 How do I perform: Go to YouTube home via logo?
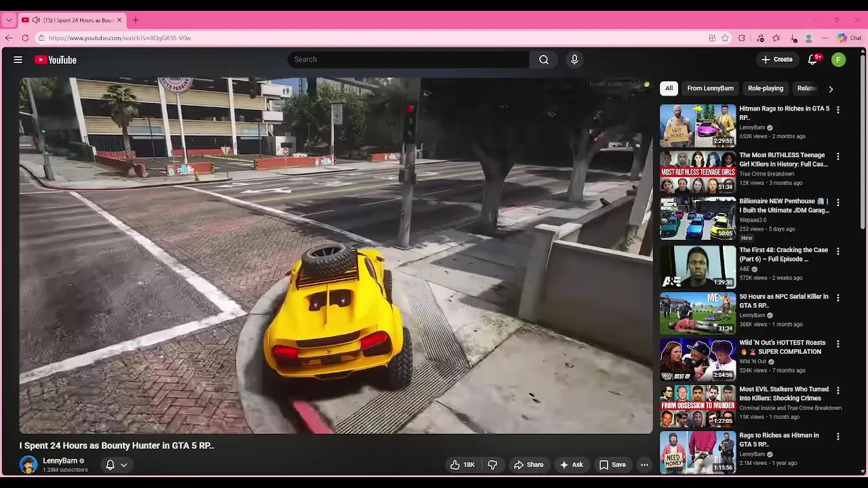[x=56, y=60]
